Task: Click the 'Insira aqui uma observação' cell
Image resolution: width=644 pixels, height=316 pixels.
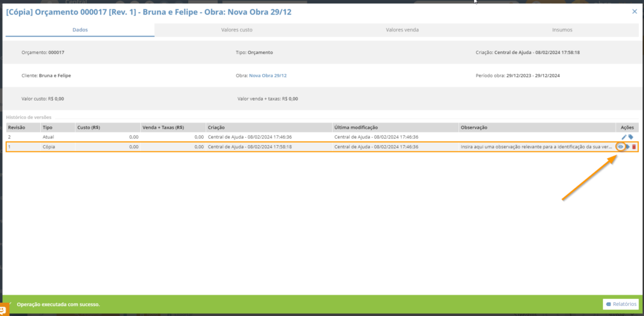Action: [537, 147]
